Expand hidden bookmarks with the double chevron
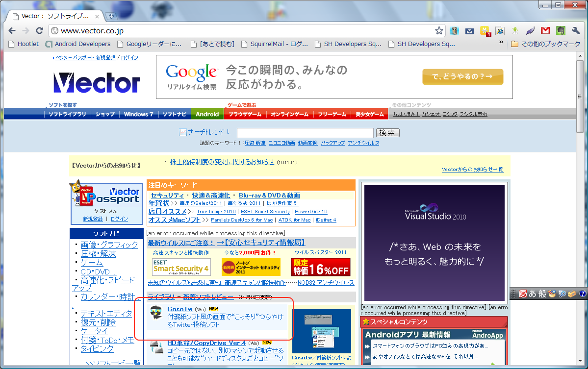Screen dimensions: 588x369 501,42
